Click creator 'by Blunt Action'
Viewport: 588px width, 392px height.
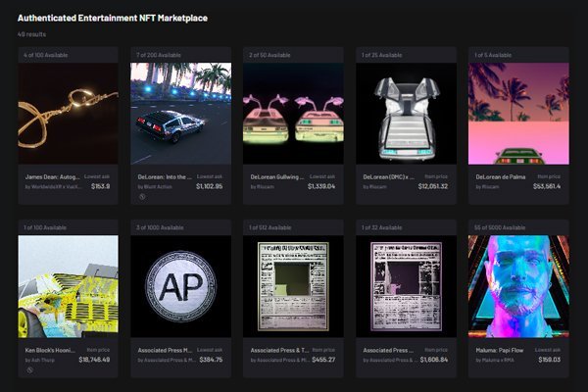point(155,186)
